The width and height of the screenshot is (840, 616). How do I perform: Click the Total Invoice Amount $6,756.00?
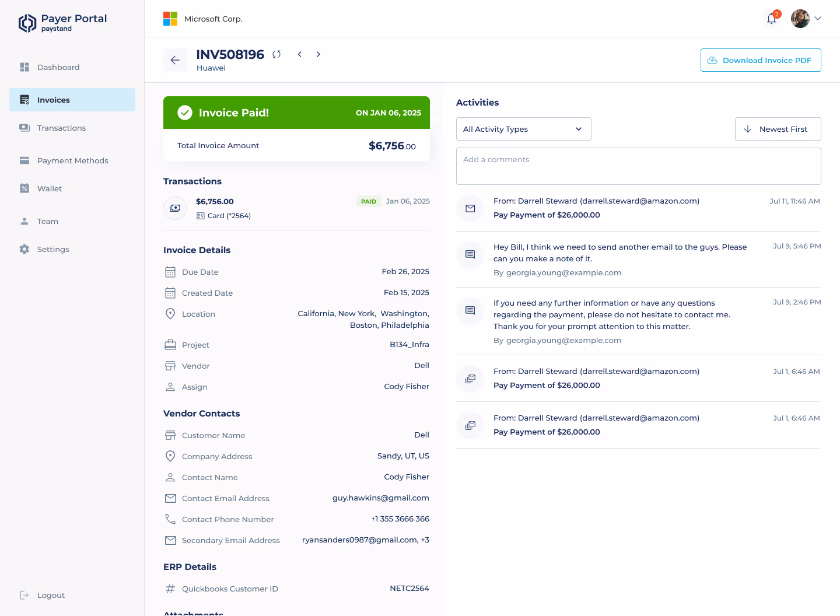click(x=392, y=146)
